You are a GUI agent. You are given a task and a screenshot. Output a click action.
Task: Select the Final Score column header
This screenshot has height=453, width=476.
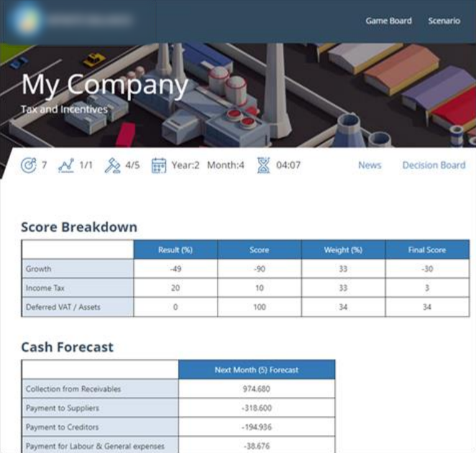pyautogui.click(x=427, y=250)
